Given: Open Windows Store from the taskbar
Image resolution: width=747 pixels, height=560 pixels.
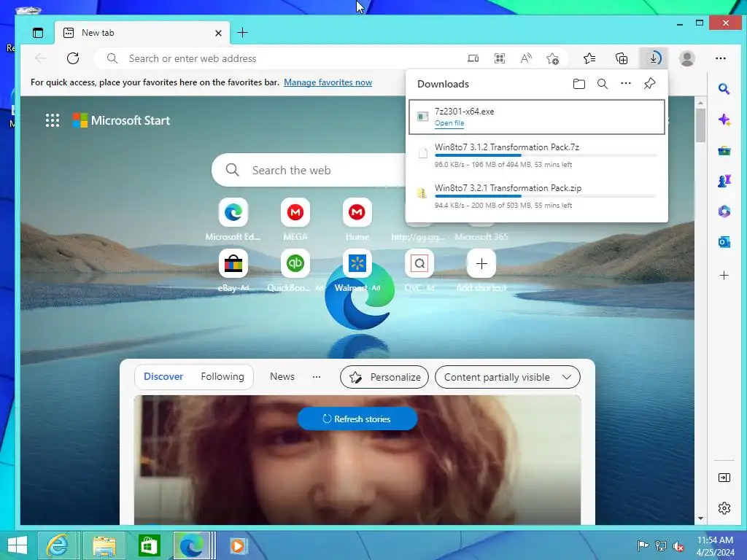Looking at the screenshot, I should point(149,545).
